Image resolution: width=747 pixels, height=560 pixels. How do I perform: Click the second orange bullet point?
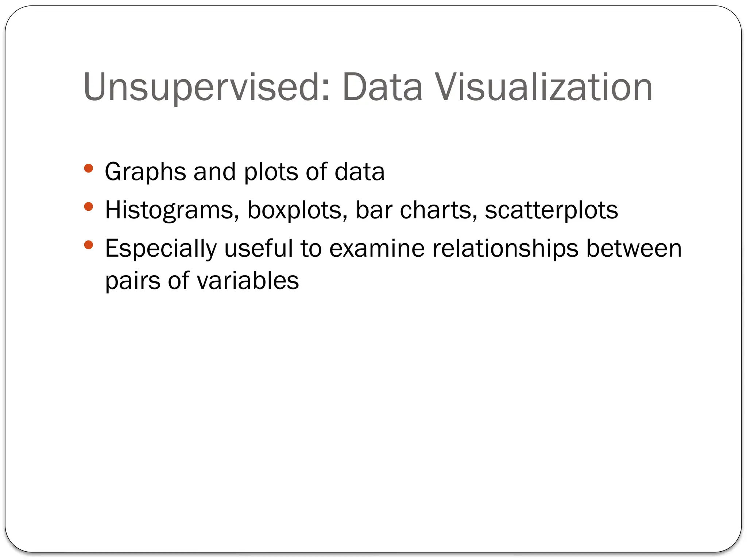point(89,207)
